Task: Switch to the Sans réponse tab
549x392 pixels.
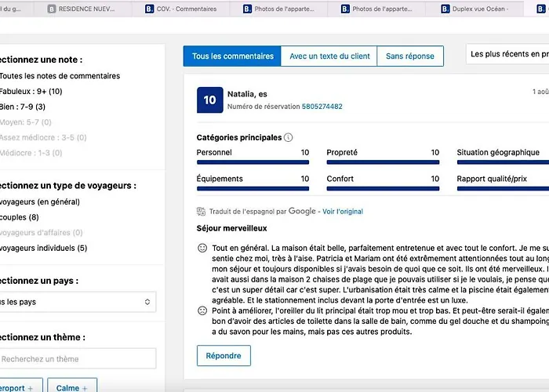Action: click(409, 56)
